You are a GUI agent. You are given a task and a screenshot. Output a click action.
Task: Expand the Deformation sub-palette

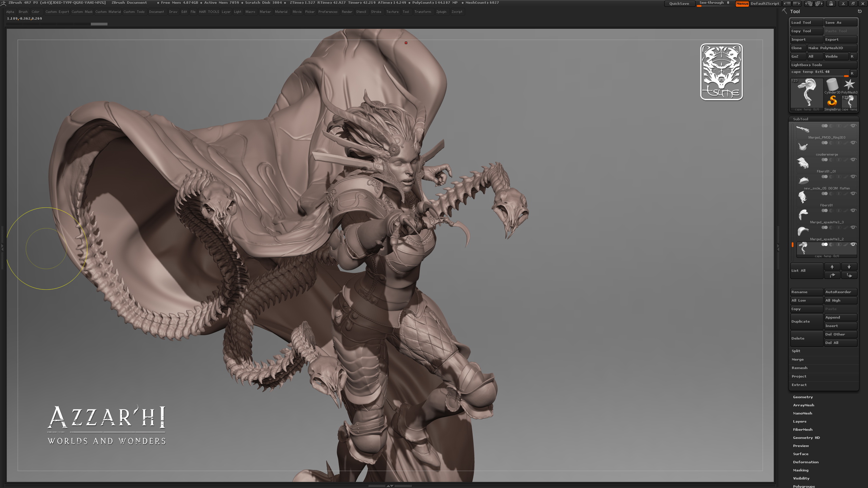[x=806, y=462]
